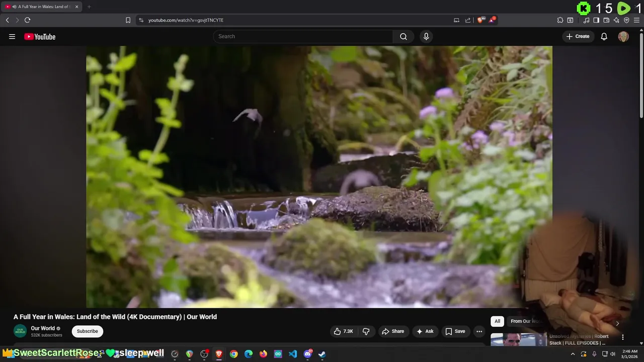Show hidden system tray icons chevron

pyautogui.click(x=573, y=354)
